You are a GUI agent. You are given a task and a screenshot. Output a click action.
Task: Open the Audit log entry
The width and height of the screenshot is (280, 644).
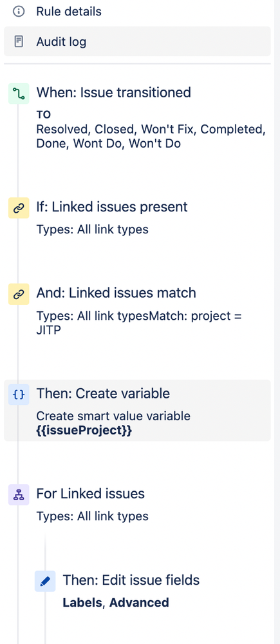point(137,41)
